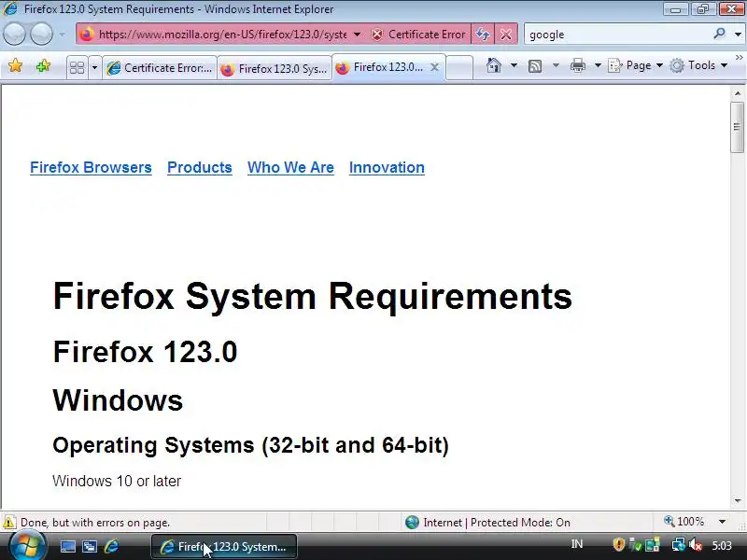Click the "Firefox 123.0" heading text
This screenshot has height=560, width=747.
(145, 352)
